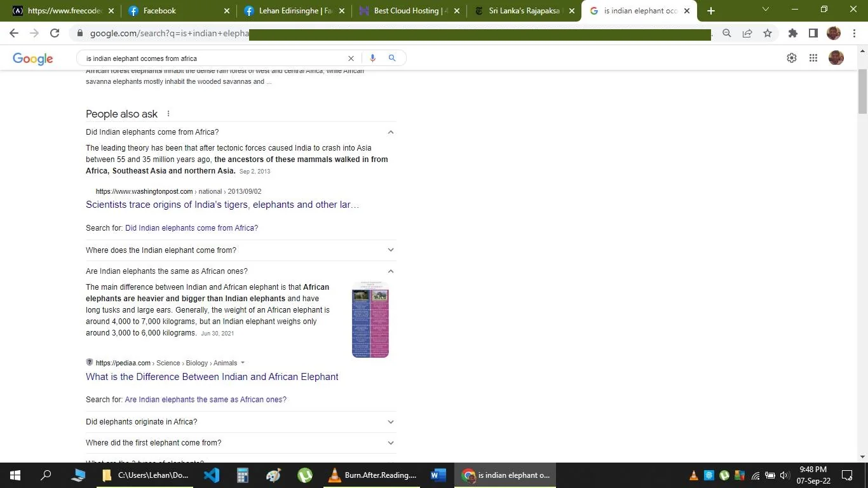The image size is (868, 488).
Task: Share this page using the share icon
Action: pos(747,33)
